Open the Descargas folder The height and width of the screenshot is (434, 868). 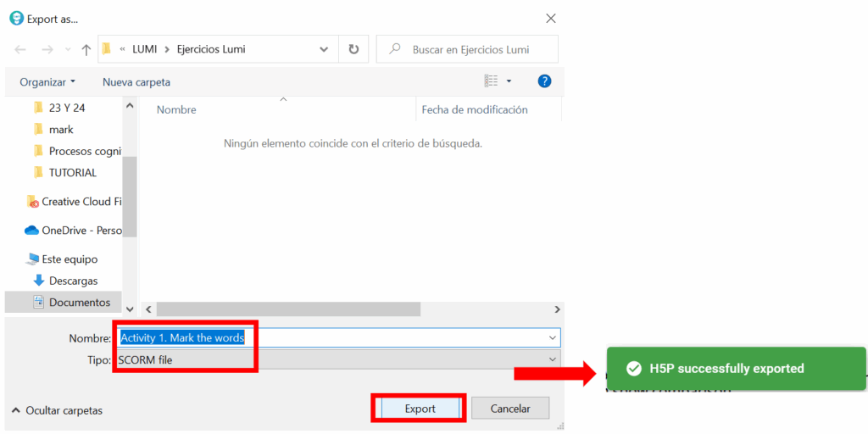pyautogui.click(x=73, y=281)
